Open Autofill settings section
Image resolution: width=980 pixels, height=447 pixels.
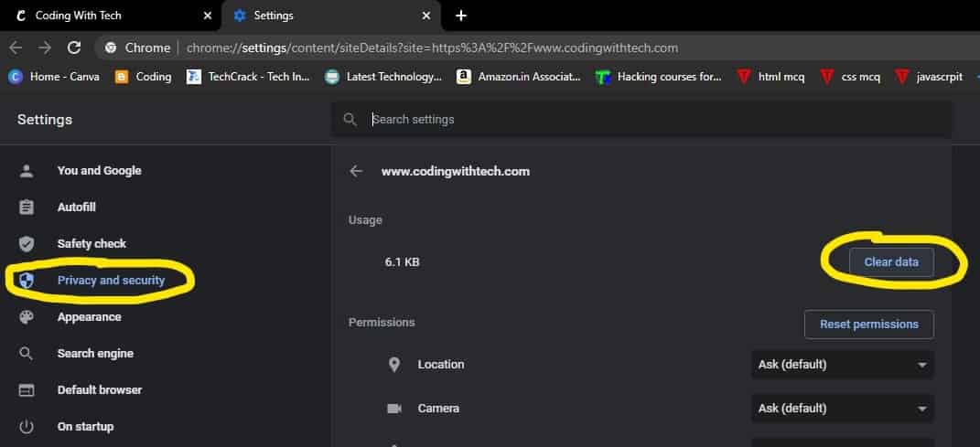[x=76, y=208]
